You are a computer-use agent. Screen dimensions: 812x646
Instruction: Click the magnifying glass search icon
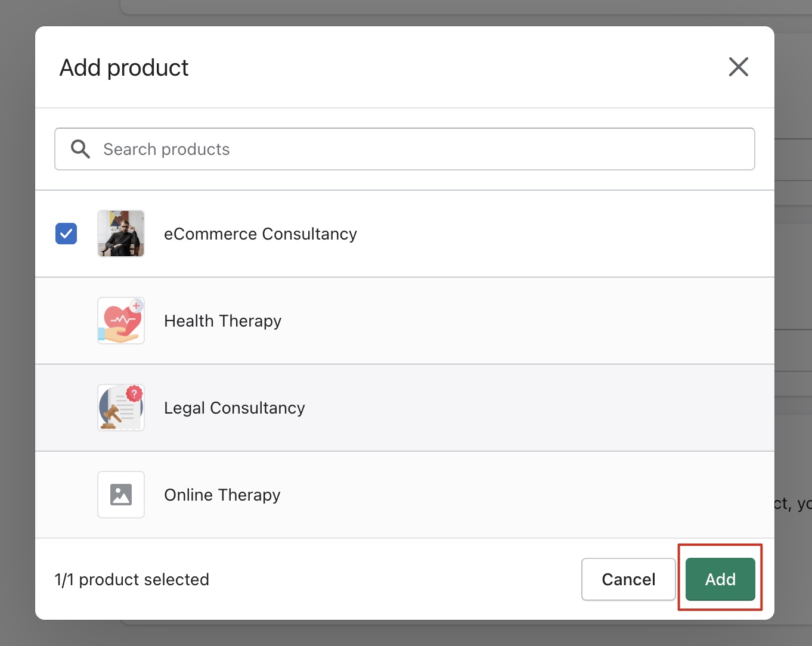tap(80, 149)
